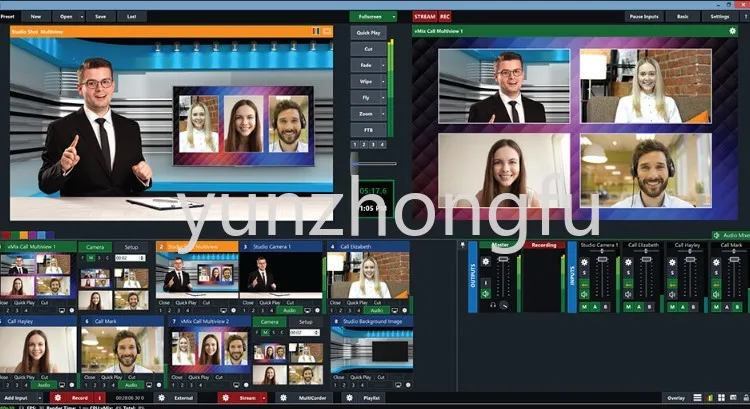Click monitor icon on Call Mark input
The height and width of the screenshot is (409, 750).
tap(149, 385)
